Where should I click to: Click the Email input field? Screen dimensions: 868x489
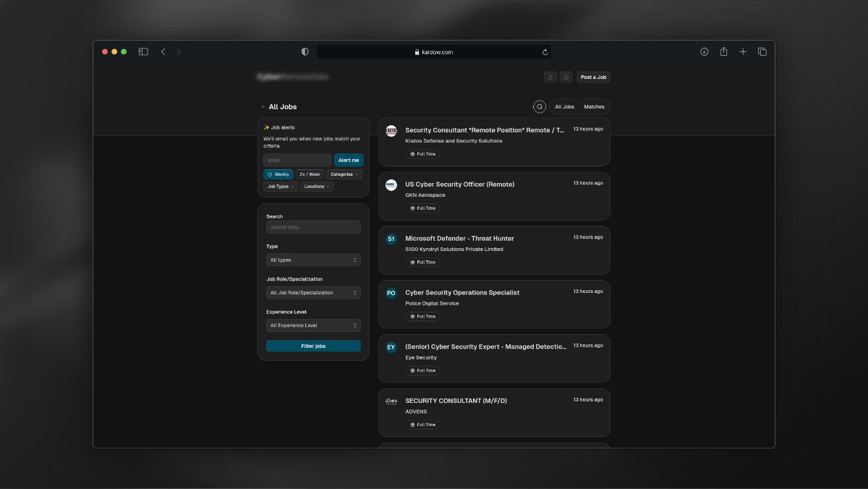tap(297, 160)
